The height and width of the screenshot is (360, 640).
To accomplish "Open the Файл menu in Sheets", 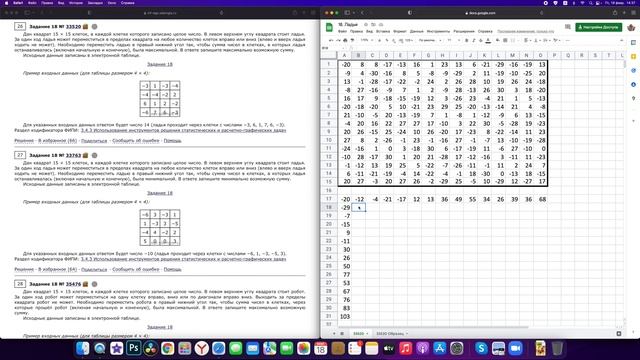I will coord(342,31).
